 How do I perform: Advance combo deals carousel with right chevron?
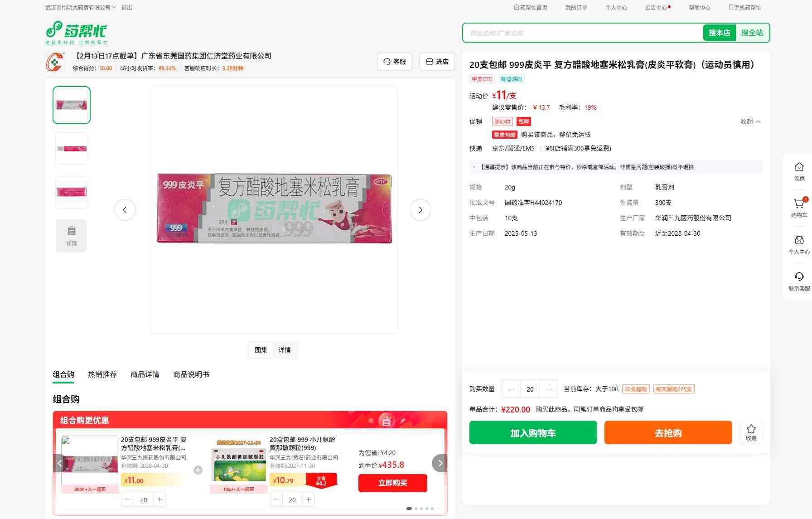click(x=440, y=463)
